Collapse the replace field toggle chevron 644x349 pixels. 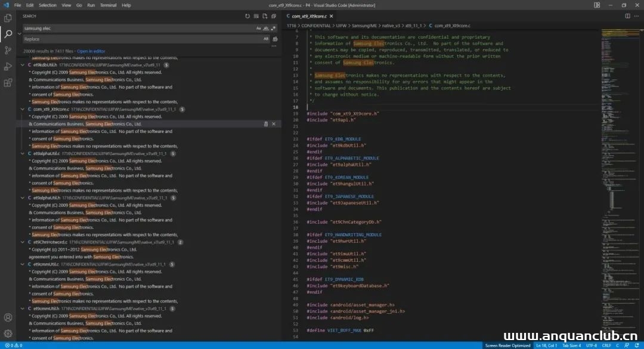point(19,33)
